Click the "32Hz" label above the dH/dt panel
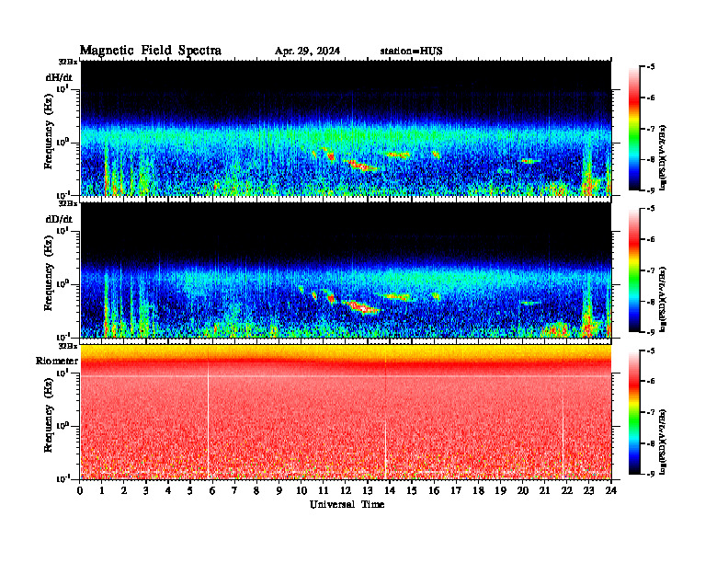This screenshot has height=563, width=728. point(68,62)
